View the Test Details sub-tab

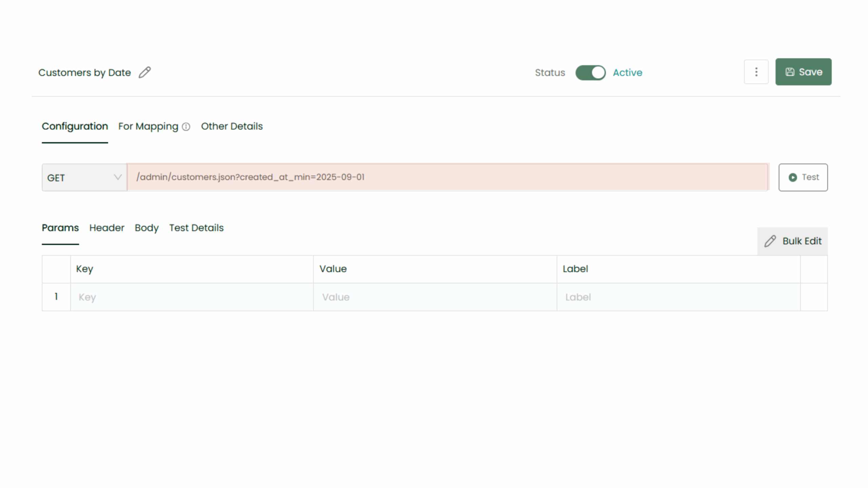pos(196,228)
